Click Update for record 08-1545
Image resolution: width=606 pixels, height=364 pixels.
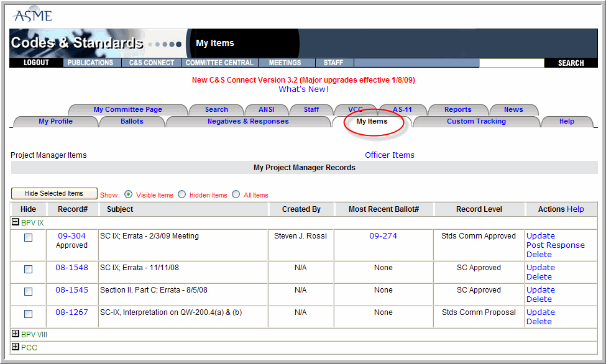(540, 290)
